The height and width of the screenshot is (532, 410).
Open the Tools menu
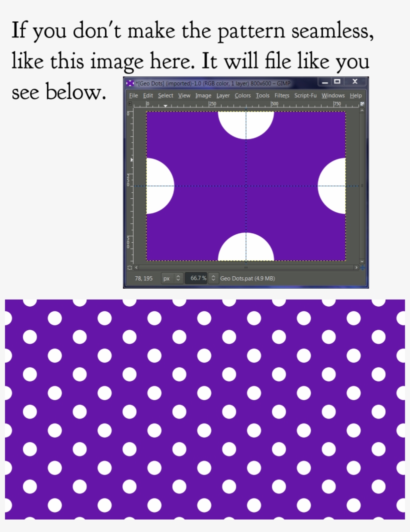pos(262,95)
